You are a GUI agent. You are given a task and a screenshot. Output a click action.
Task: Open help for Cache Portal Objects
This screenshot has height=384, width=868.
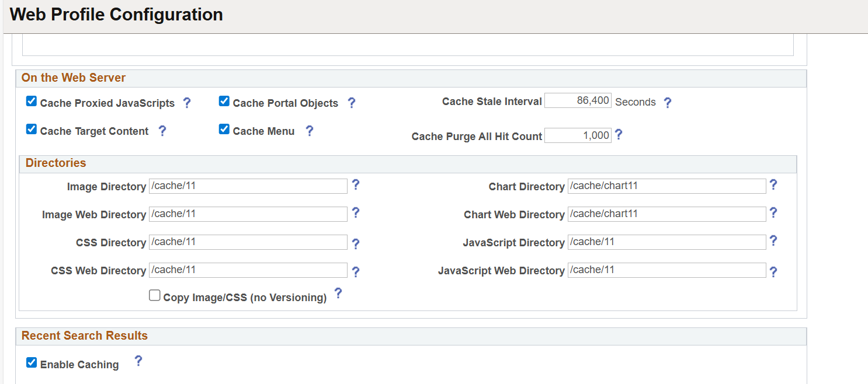pyautogui.click(x=352, y=103)
